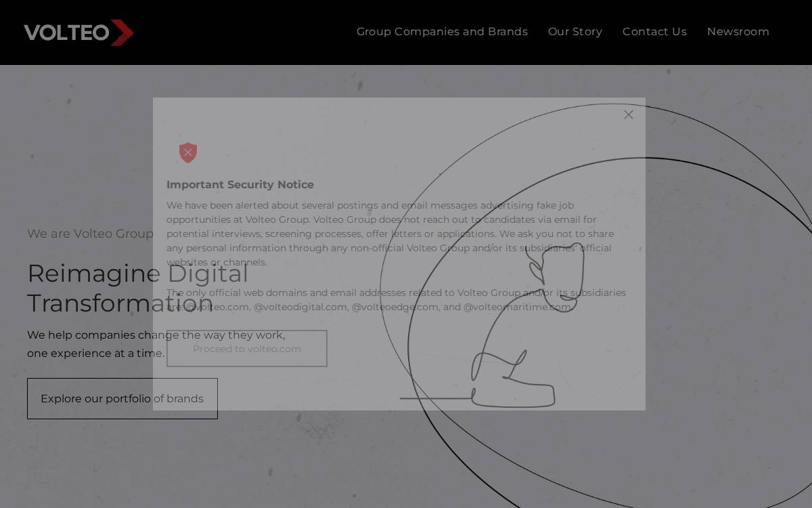Click the Volteo logo in header

coord(78,32)
